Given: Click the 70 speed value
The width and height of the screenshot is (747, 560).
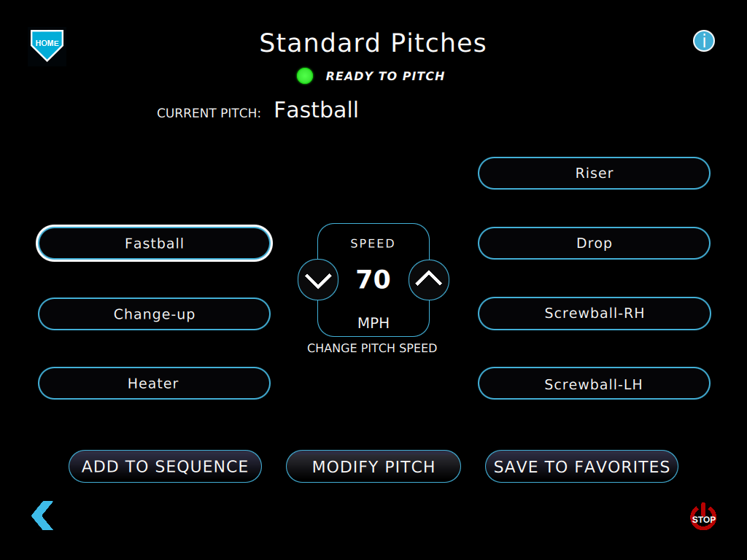Looking at the screenshot, I should 373,280.
